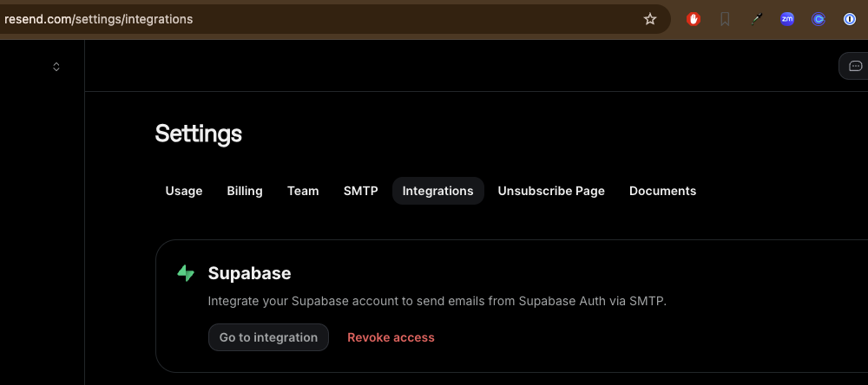Open the Documents tab

pos(662,191)
